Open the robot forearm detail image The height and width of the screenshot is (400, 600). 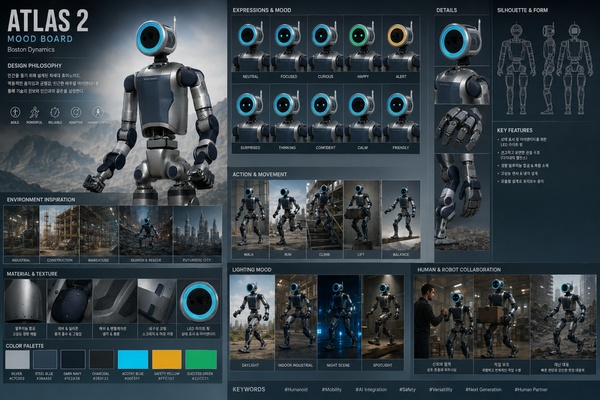[x=462, y=201]
